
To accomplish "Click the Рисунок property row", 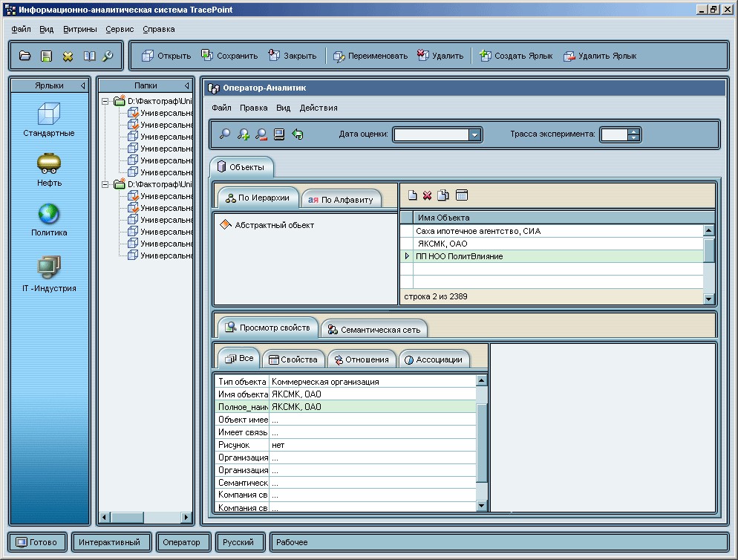I will [345, 445].
